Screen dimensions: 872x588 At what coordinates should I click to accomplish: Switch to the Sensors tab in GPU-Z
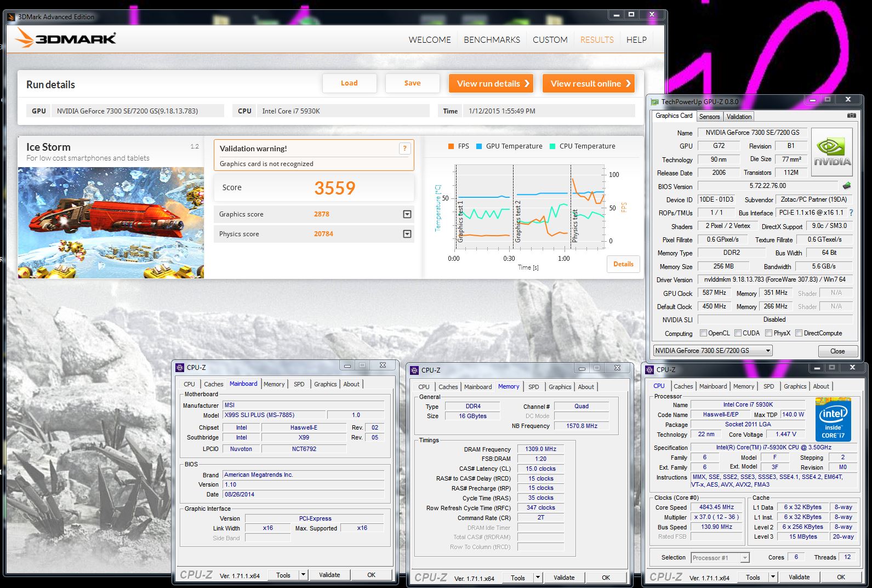(709, 117)
